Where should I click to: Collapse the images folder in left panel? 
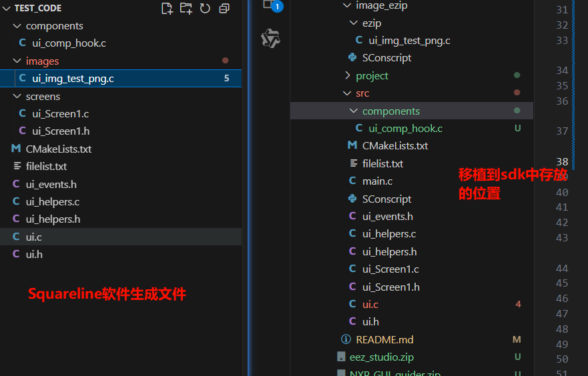pos(17,61)
